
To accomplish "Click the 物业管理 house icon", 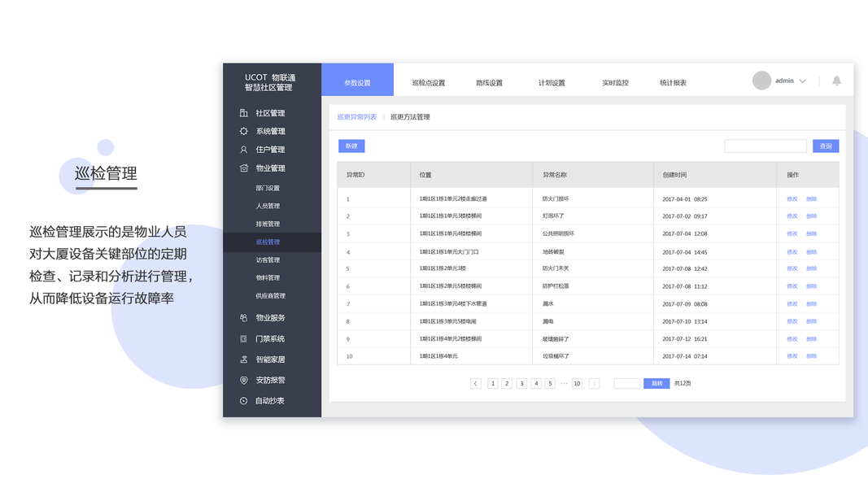I will point(243,168).
